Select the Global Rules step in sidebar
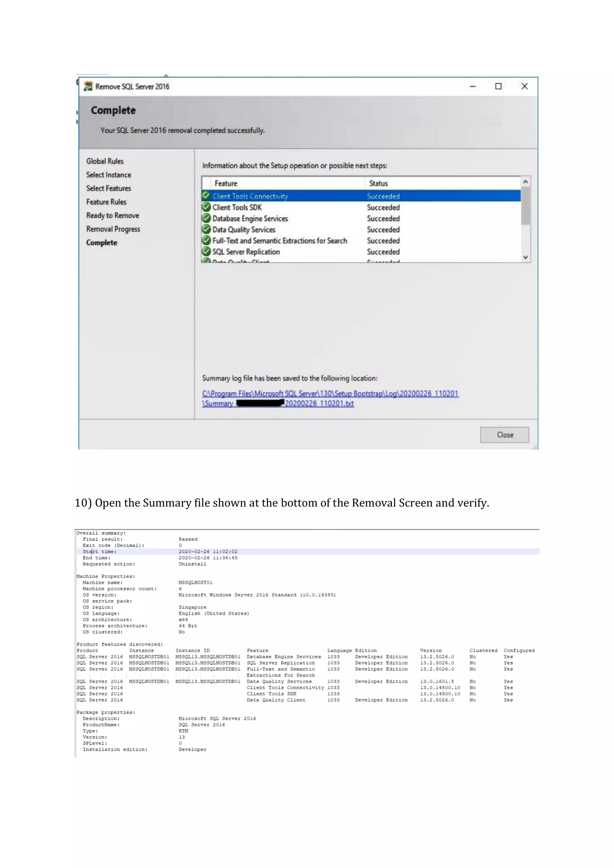Screen dimensions: 614x868 (x=105, y=161)
